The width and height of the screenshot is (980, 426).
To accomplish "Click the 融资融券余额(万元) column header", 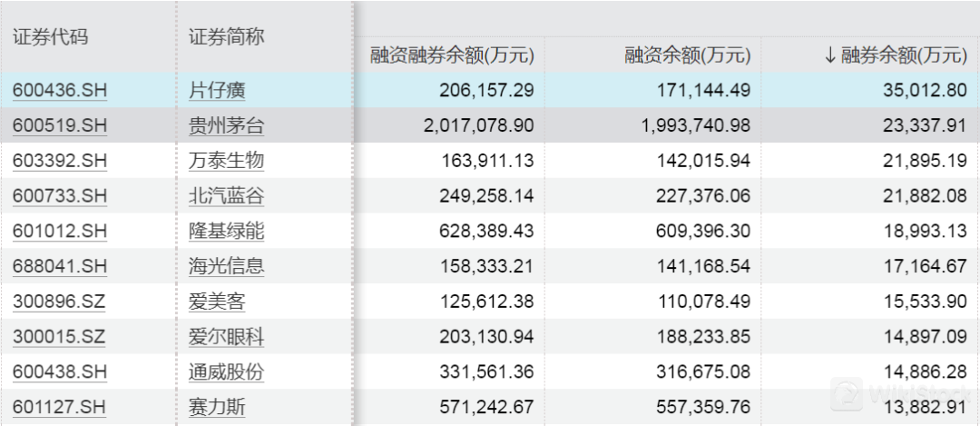I will (x=452, y=55).
